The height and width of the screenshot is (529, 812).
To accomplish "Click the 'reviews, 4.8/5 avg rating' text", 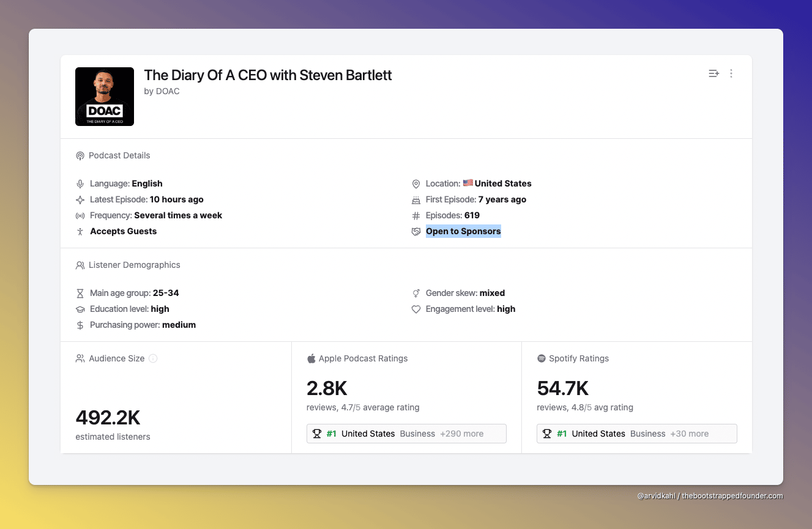I will pos(585,407).
